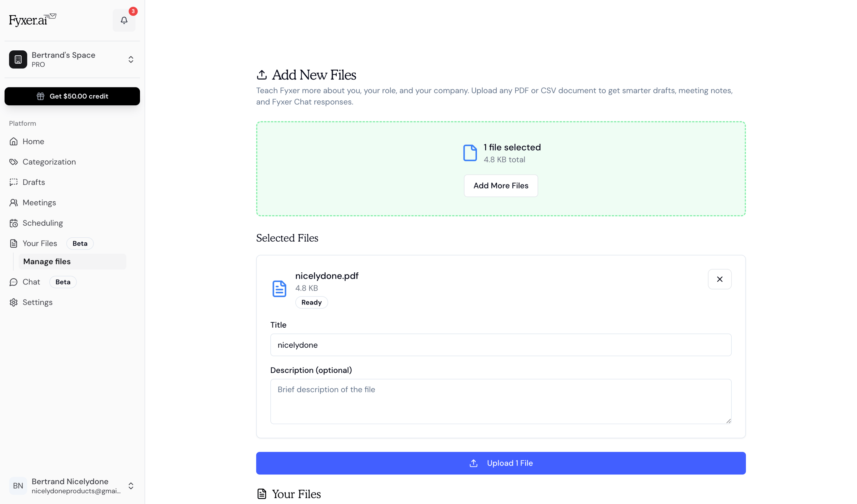Screen dimensions: 857x504
Task: Click the Chat speech bubble icon
Action: [14, 282]
